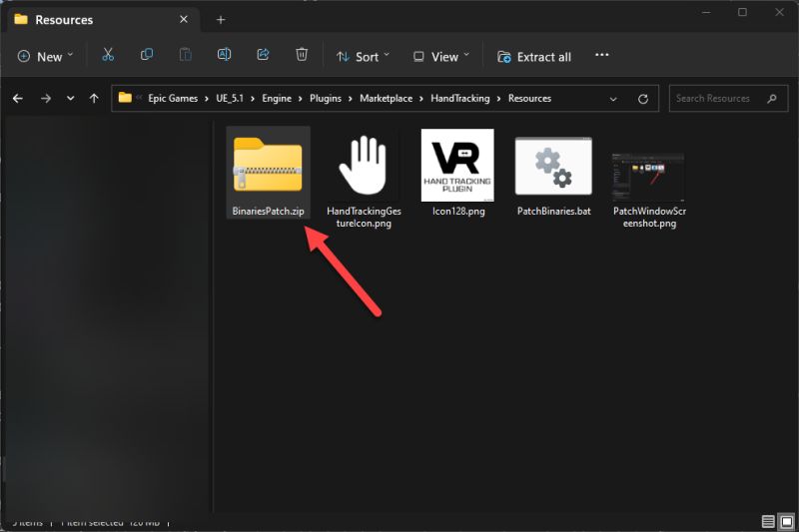Add a new Explorer tab
Image resolution: width=799 pixels, height=532 pixels.
pos(220,19)
